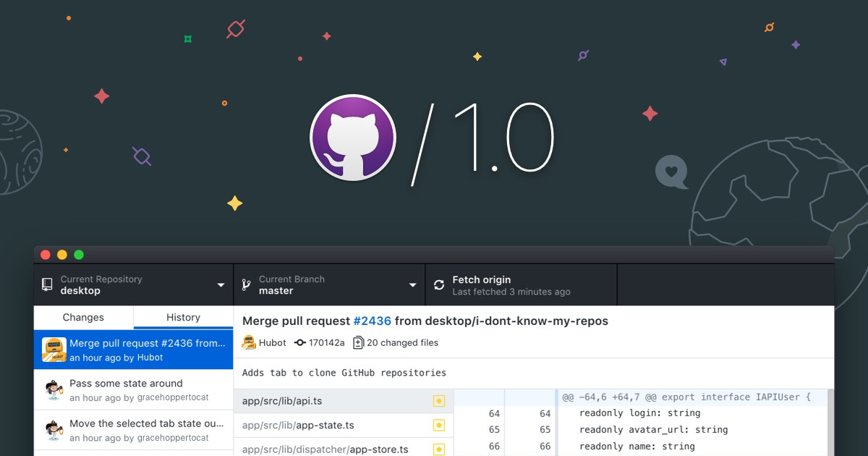Click the GitHub Octocat logo
Screen dimensions: 868x456
coord(353,138)
